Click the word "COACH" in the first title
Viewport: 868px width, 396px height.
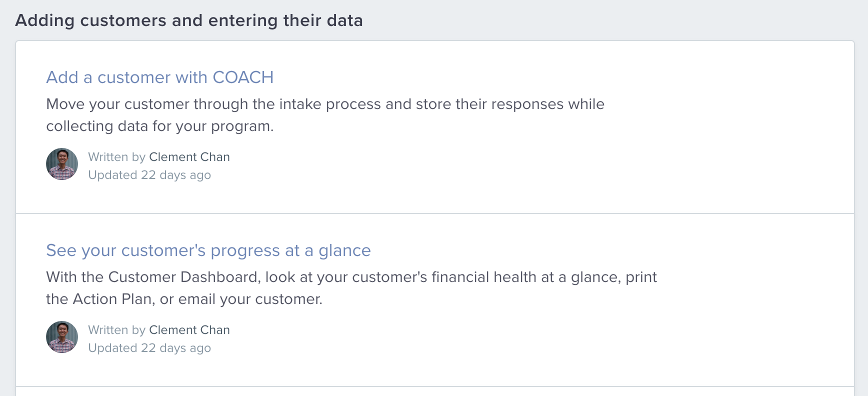(243, 77)
